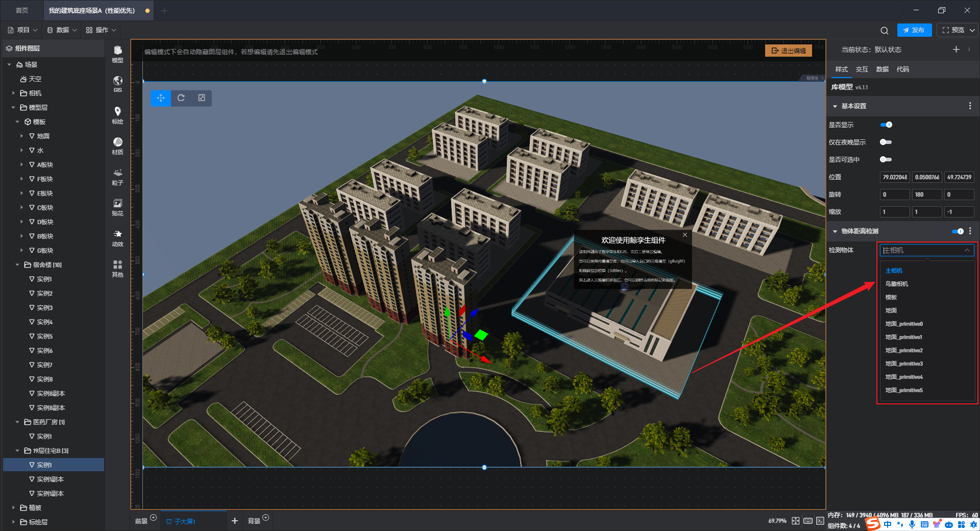Screen dimensions: 980x531
Task: Choose 鸟瞰相机 from the dropdown list
Action: (897, 284)
